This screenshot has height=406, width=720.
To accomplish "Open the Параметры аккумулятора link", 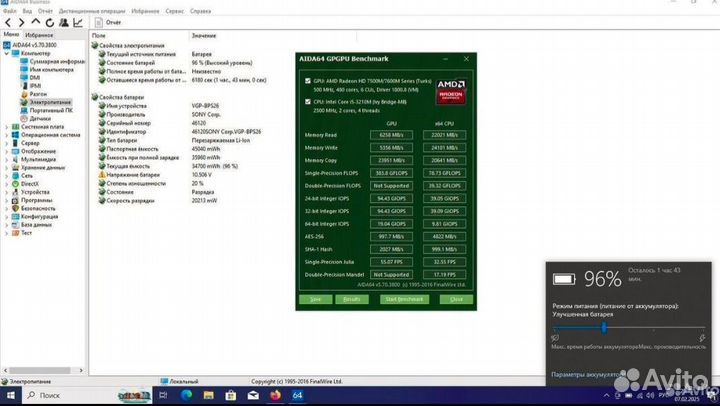I will click(x=586, y=375).
